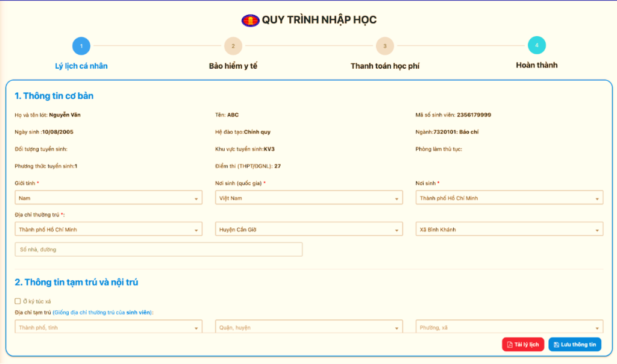Expand the Nơi sinh Thành phố Hồ Chí Minh dropdown

(509, 197)
